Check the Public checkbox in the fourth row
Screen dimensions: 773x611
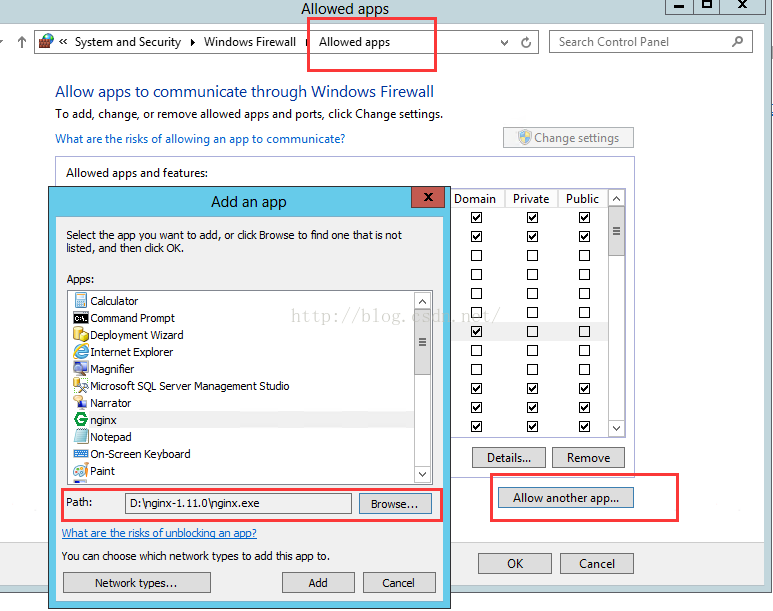point(584,274)
